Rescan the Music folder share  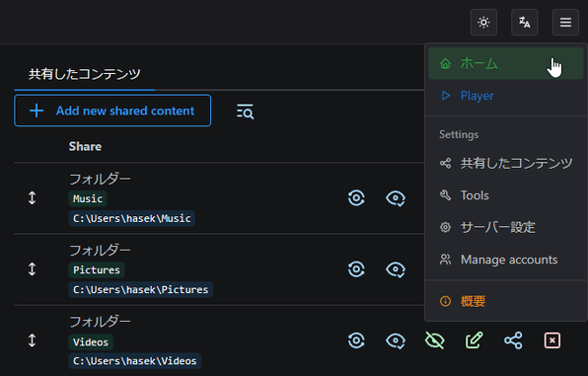(x=356, y=197)
